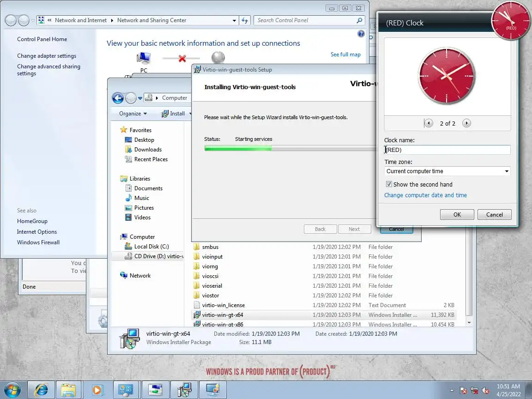Click the PC icon in network map
The image size is (532, 399).
pos(144,58)
